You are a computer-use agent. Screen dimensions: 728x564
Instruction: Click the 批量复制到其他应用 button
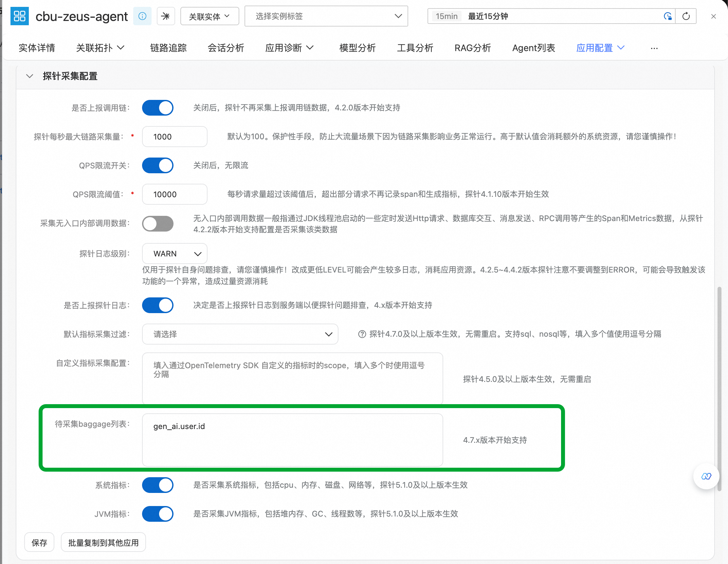point(103,543)
